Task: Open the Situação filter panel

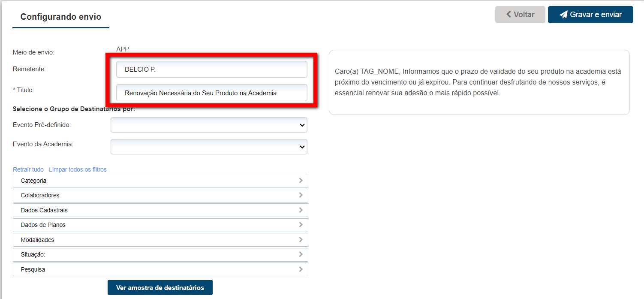Action: (x=160, y=254)
